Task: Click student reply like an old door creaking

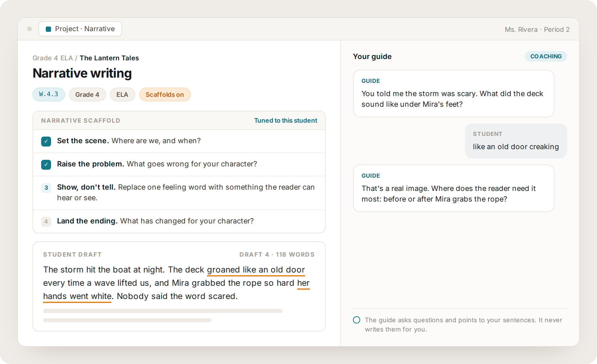Action: pyautogui.click(x=516, y=141)
